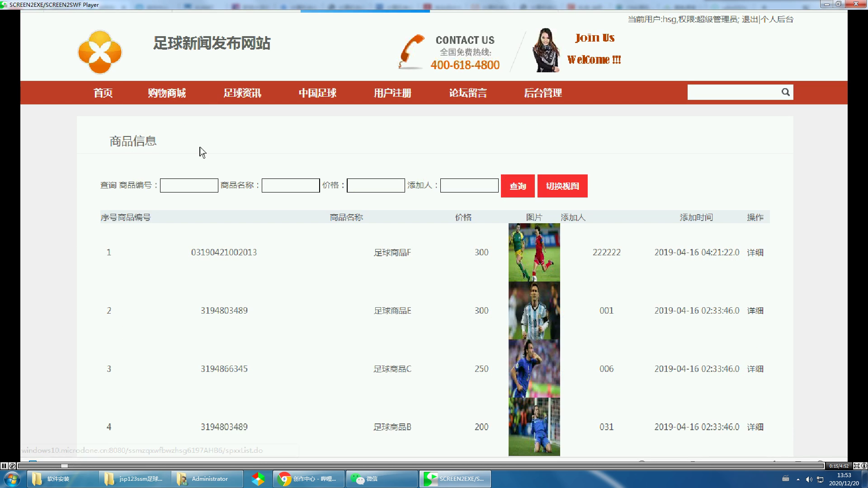The width and height of the screenshot is (868, 488).
Task: Click the player stop/circle icon beside pause
Action: (12, 466)
